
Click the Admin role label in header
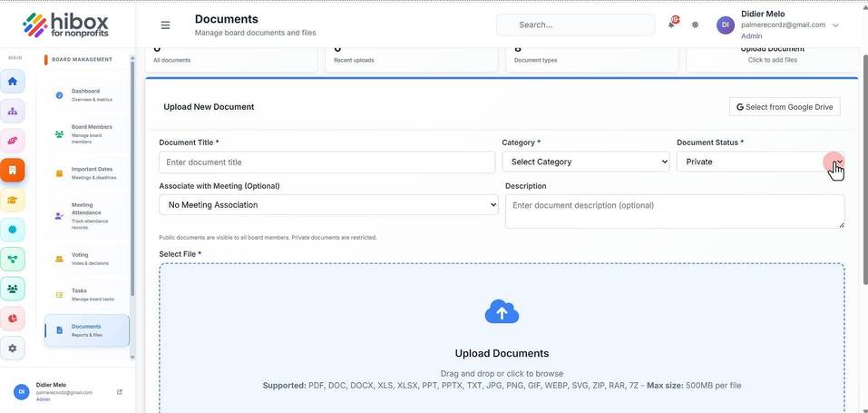pyautogui.click(x=751, y=36)
